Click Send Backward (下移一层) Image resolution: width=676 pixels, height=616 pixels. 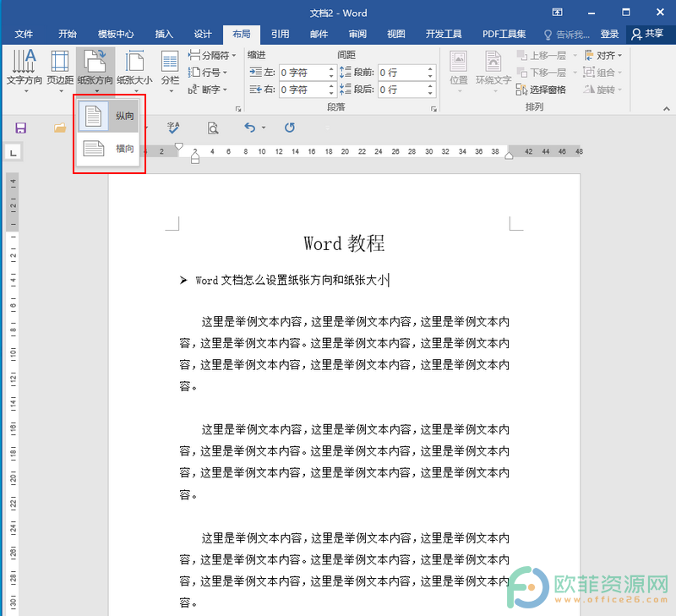pyautogui.click(x=542, y=73)
